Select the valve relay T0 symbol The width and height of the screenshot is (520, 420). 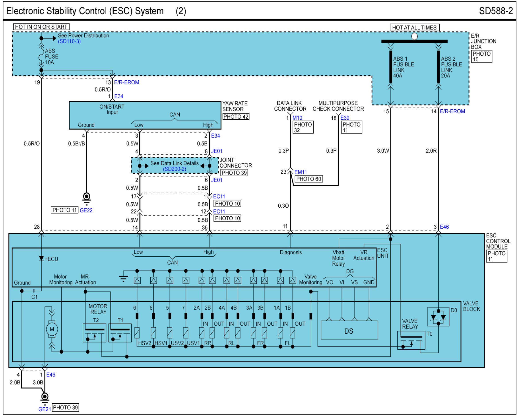point(411,341)
